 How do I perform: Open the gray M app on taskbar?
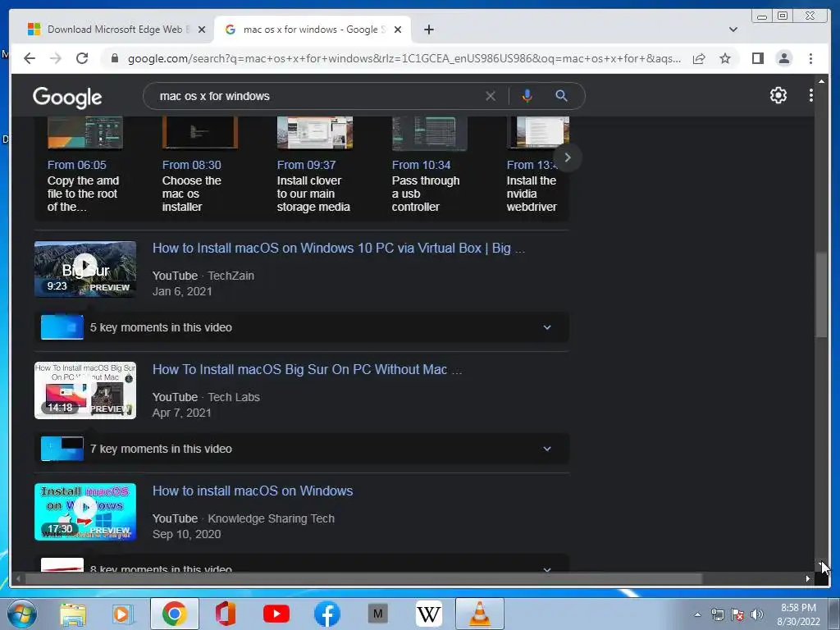(377, 614)
